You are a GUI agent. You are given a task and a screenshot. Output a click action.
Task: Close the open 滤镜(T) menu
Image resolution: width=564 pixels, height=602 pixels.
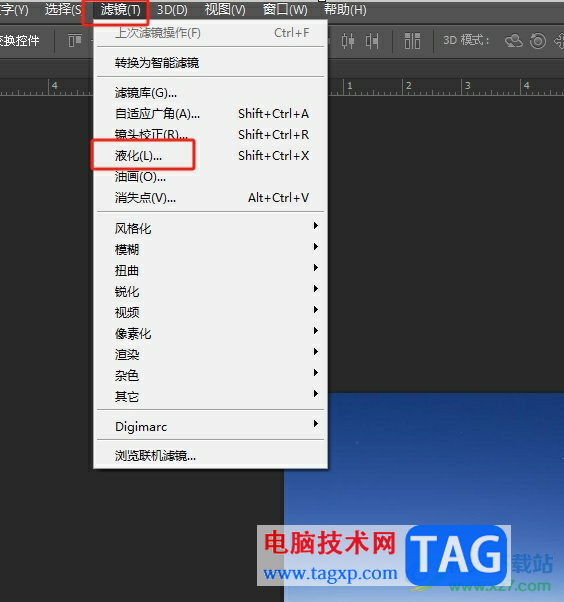[x=120, y=9]
